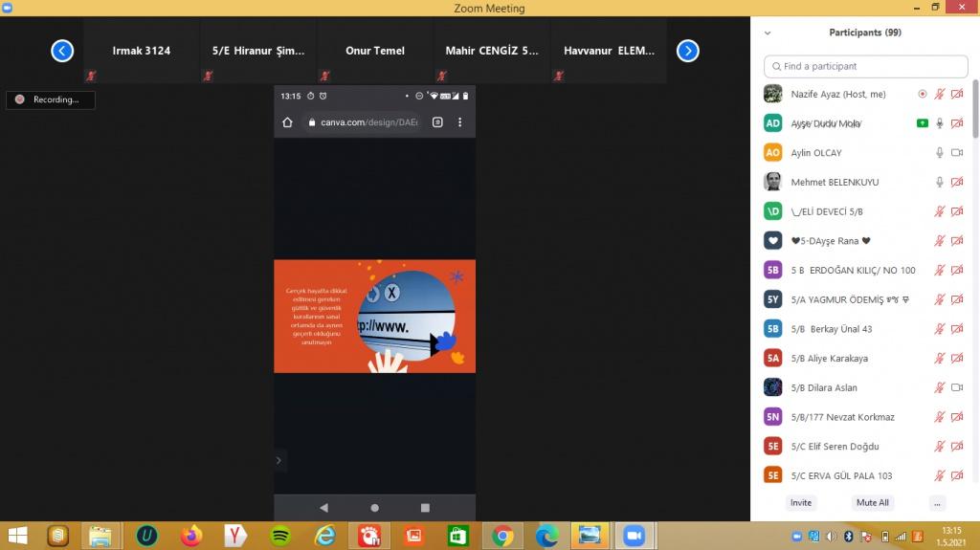Click the Find a participant search field
The height and width of the screenshot is (550, 980).
click(865, 66)
